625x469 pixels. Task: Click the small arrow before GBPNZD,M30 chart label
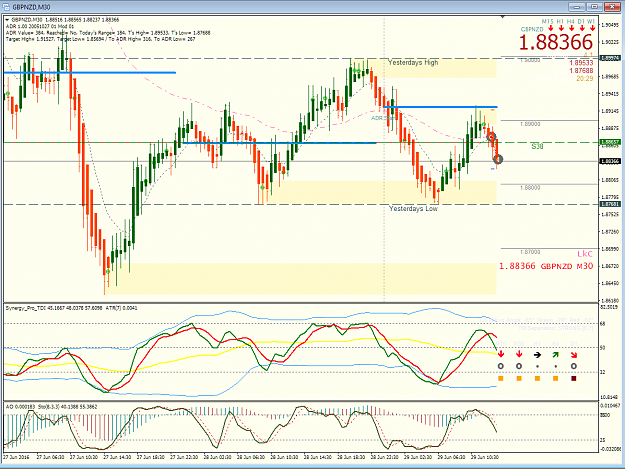(7, 20)
